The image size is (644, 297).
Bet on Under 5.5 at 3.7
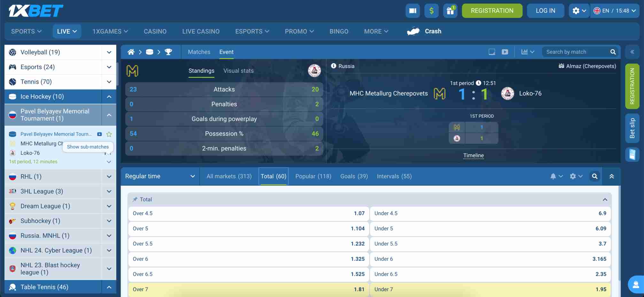pyautogui.click(x=490, y=244)
